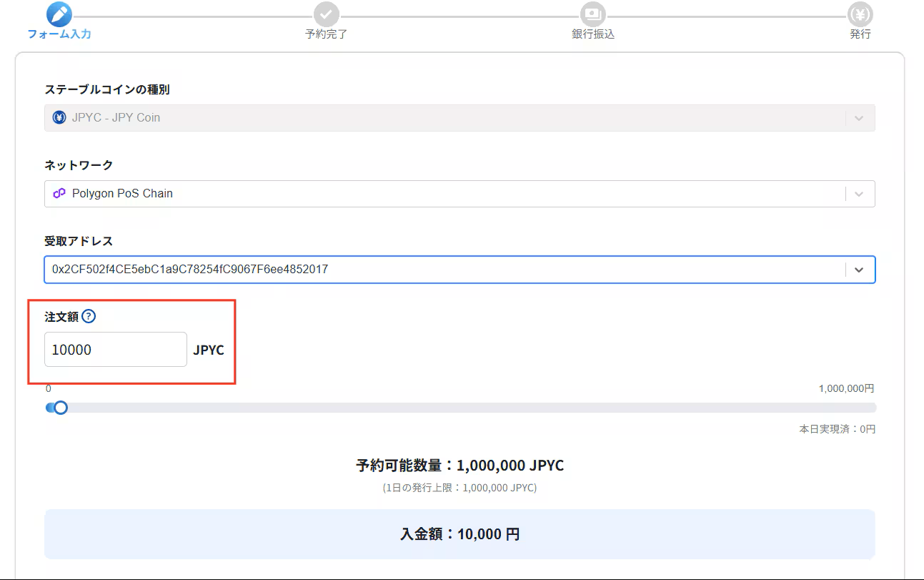Click the pen icon on フォーム入力 step
924x580 pixels.
[x=60, y=15]
